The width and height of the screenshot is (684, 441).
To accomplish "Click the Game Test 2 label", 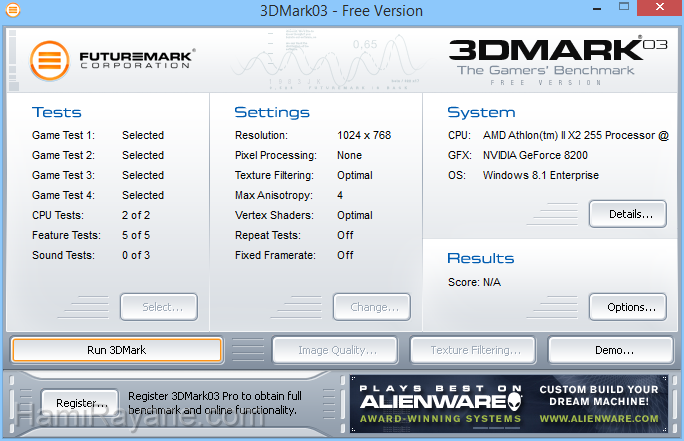I will click(x=63, y=155).
